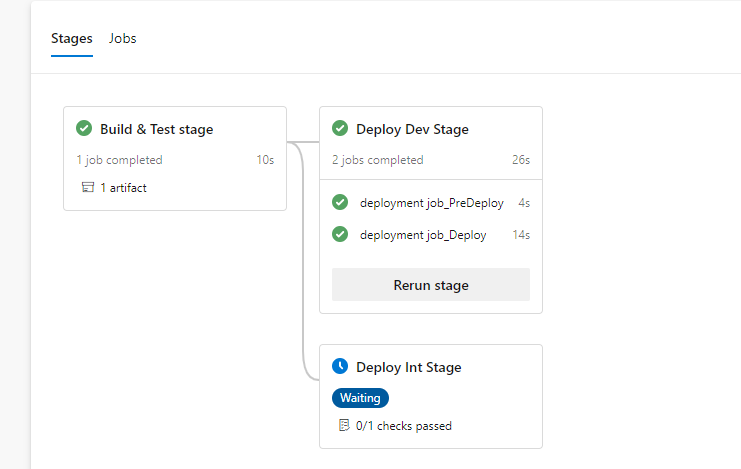
Task: Open the 1 artifact link
Action: point(123,187)
